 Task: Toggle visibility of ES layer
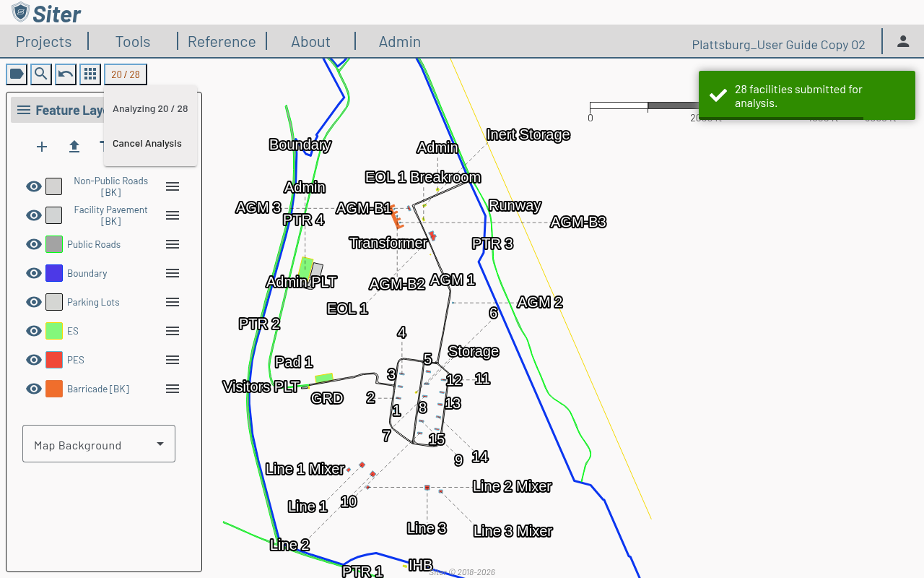(34, 331)
